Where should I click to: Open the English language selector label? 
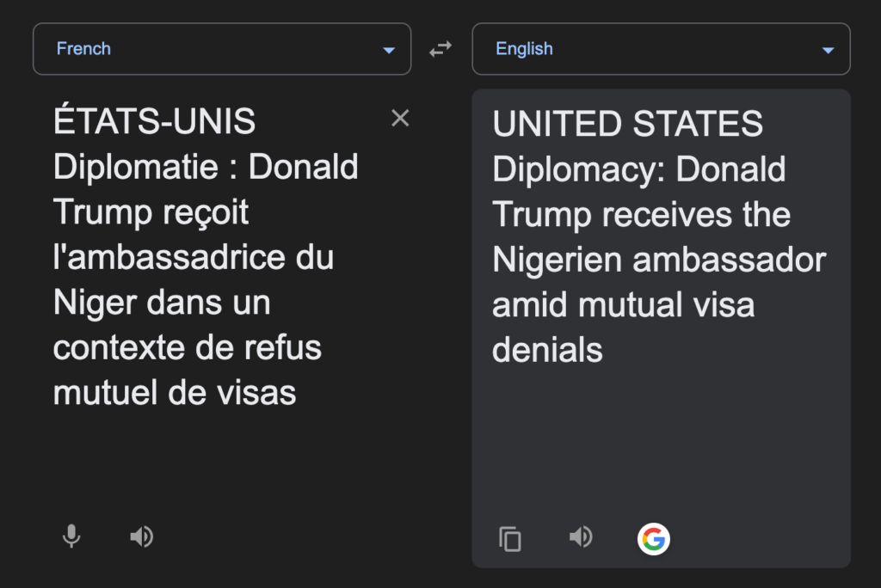(524, 49)
